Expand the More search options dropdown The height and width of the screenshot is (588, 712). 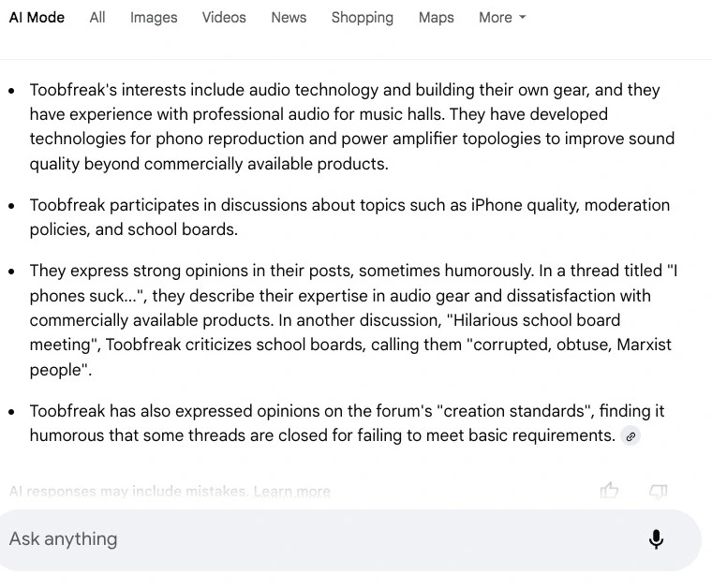tap(501, 18)
